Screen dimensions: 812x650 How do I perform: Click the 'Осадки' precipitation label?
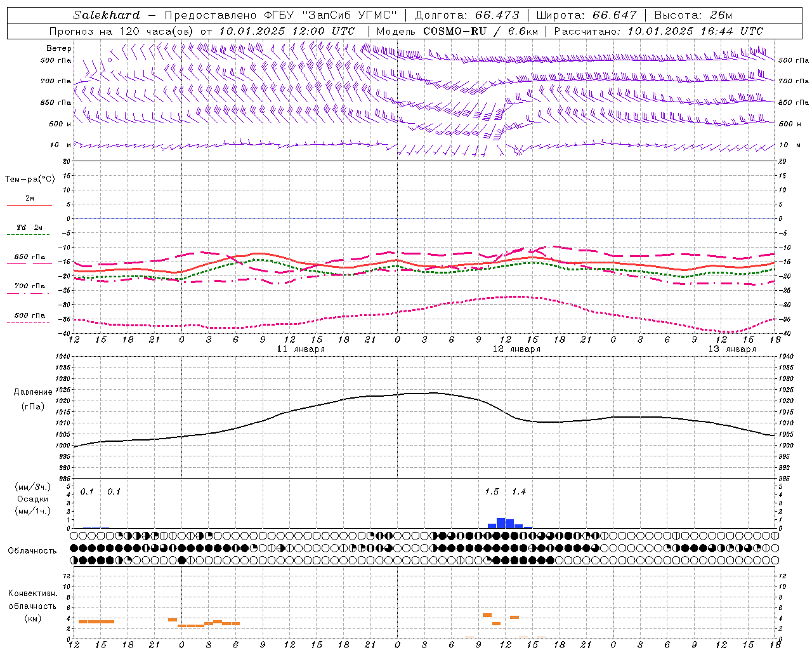[32, 499]
